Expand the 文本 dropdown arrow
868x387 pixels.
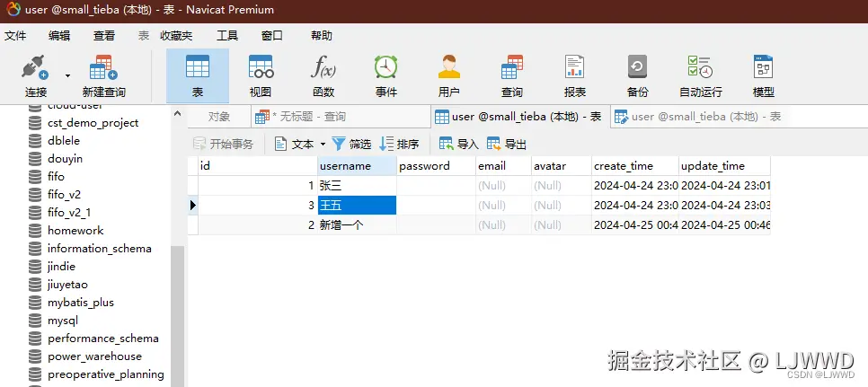click(323, 145)
